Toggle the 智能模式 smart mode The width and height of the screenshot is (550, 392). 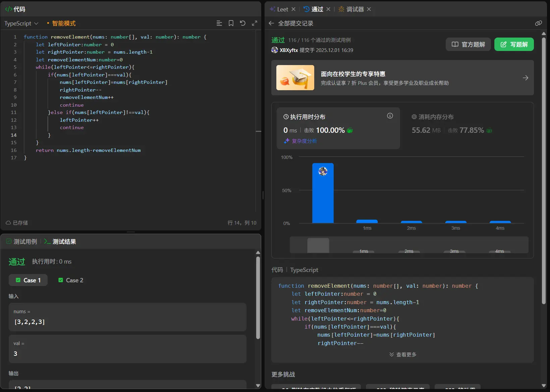63,23
